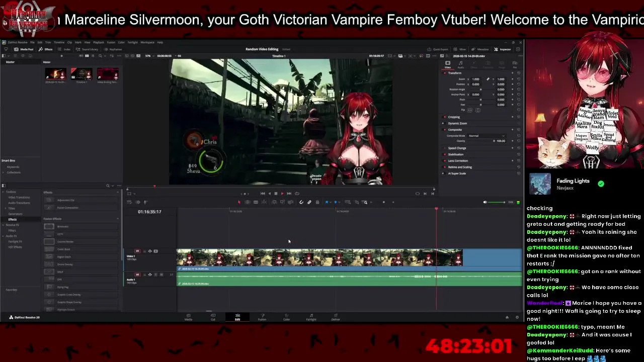The width and height of the screenshot is (644, 362).
Task: Switch to the Audio inspector tab
Action: [461, 64]
